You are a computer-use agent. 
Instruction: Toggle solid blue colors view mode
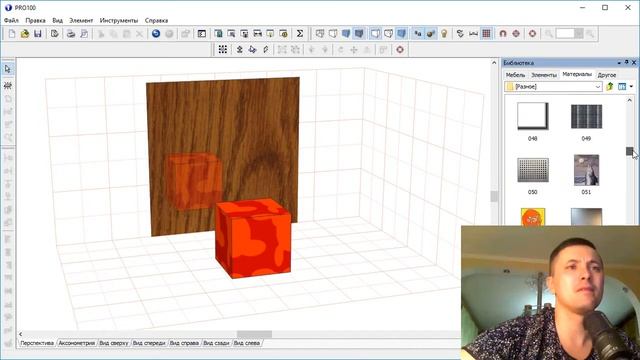tap(346, 34)
